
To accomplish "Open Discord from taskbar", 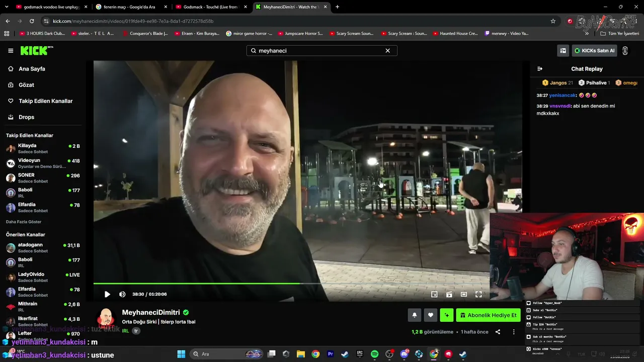I will pos(404,354).
